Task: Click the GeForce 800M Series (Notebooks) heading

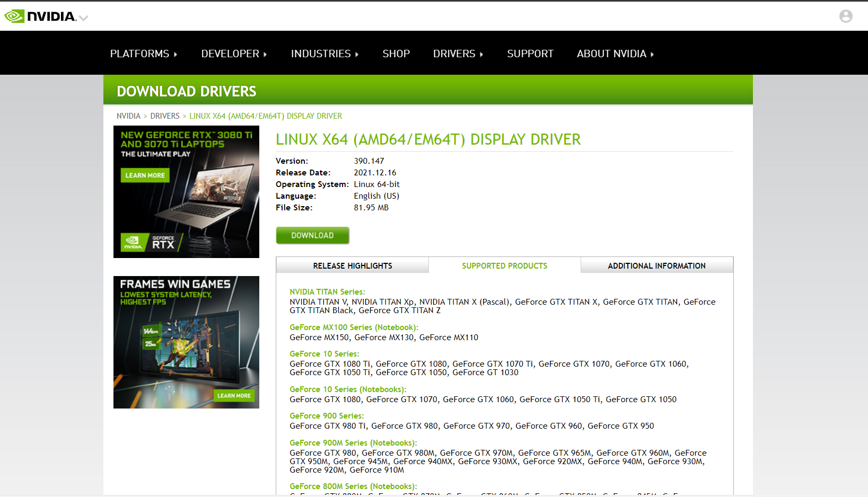Action: click(353, 486)
